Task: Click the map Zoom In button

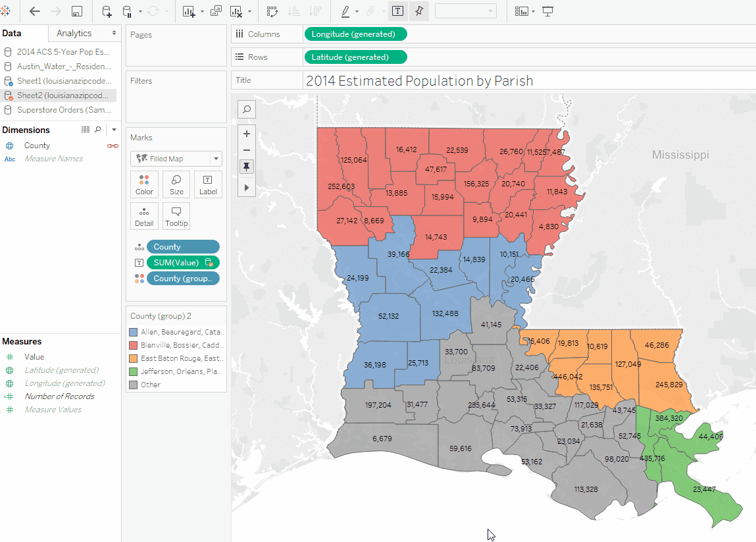Action: (x=246, y=134)
